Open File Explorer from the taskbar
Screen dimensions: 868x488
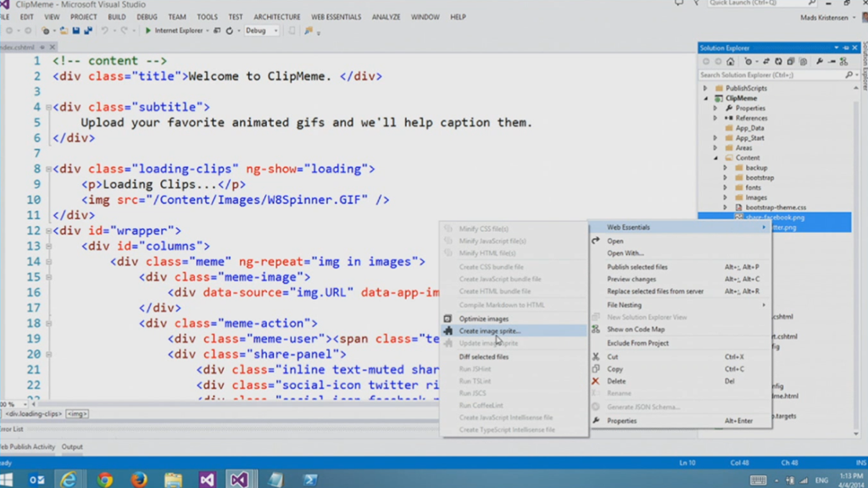tap(173, 480)
